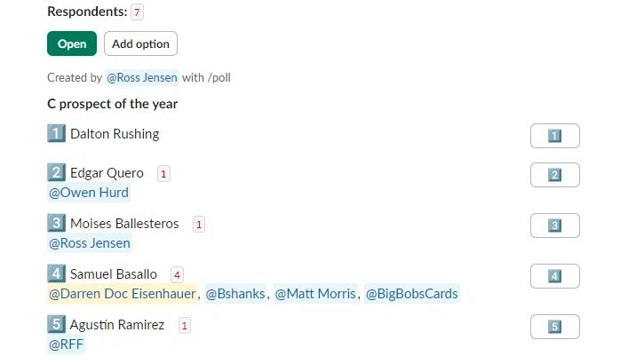The width and height of the screenshot is (636, 364).
Task: Vote for option 1 Dalton Rushing
Action: coord(554,136)
